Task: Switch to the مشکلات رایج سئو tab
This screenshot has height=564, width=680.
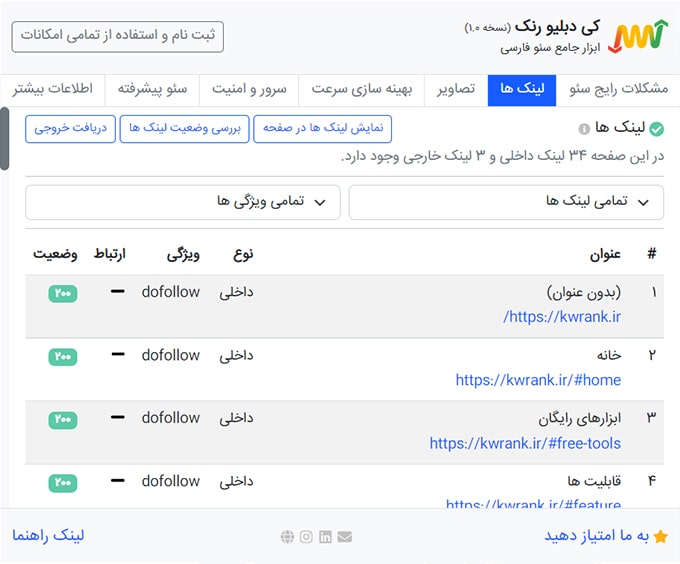Action: tap(618, 90)
